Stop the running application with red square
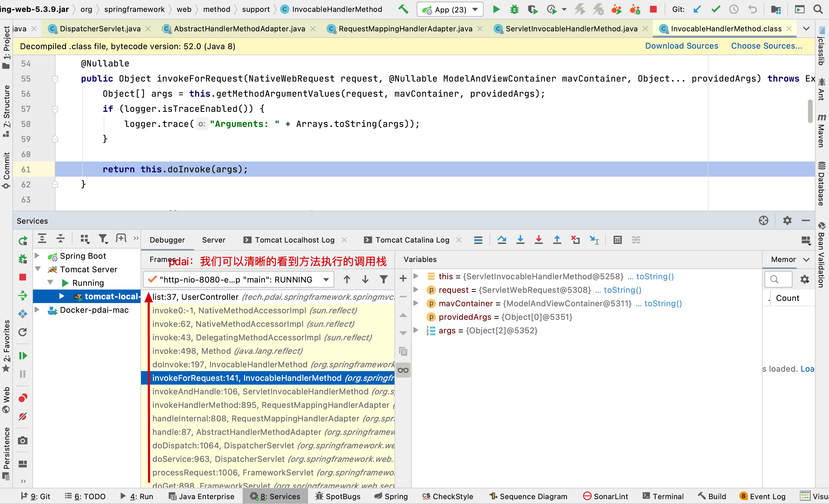The height and width of the screenshot is (504, 829). 653,9
